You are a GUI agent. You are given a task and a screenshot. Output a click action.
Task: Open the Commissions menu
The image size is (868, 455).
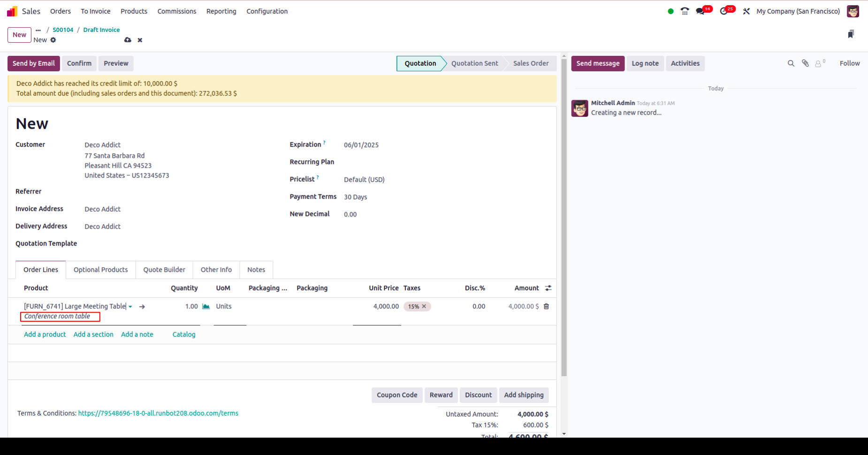177,11
